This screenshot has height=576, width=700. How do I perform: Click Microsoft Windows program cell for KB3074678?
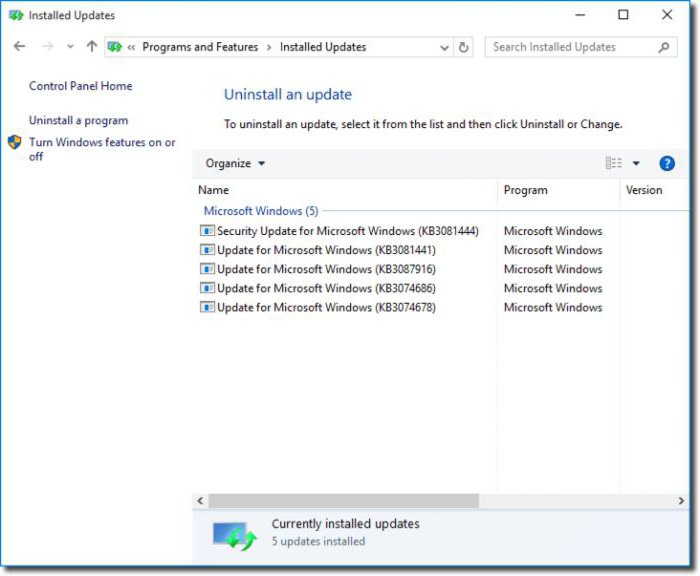coord(553,308)
